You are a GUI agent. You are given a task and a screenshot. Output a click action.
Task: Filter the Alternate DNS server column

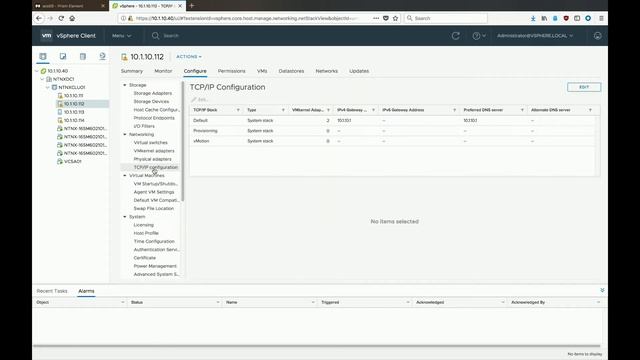click(x=590, y=110)
